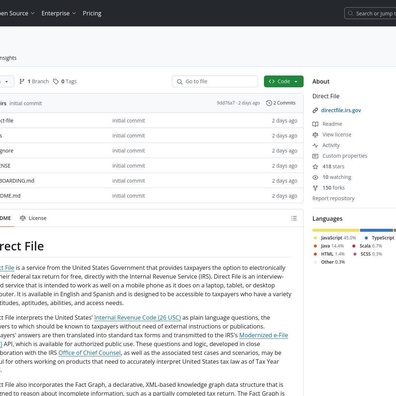This screenshot has height=396, width=396.
Task: Select the Java 14.4% language entry
Action: [x=329, y=246]
